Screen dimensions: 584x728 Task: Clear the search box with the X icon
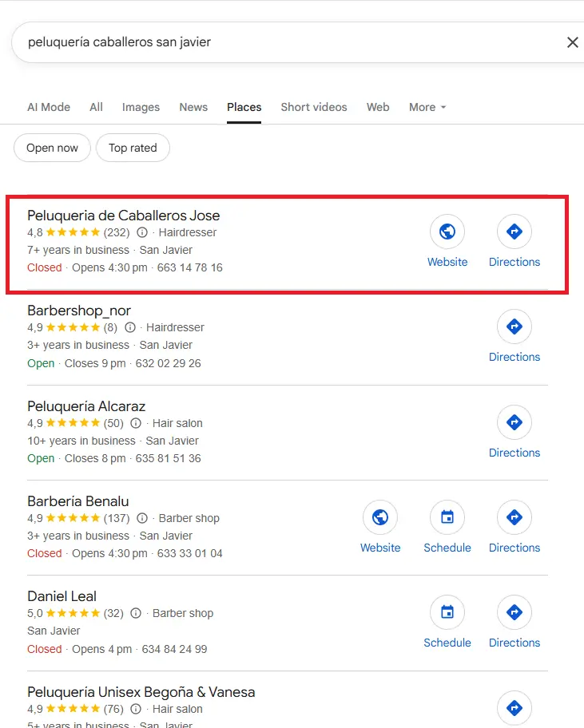pos(573,42)
